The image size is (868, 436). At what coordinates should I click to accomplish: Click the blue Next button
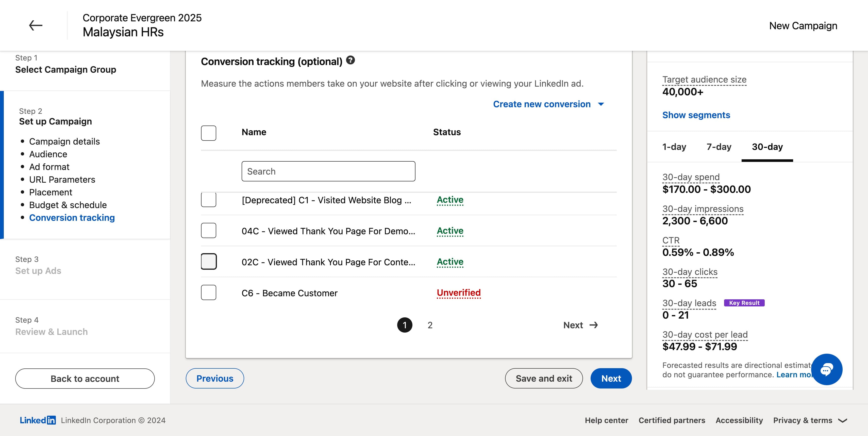pyautogui.click(x=611, y=378)
